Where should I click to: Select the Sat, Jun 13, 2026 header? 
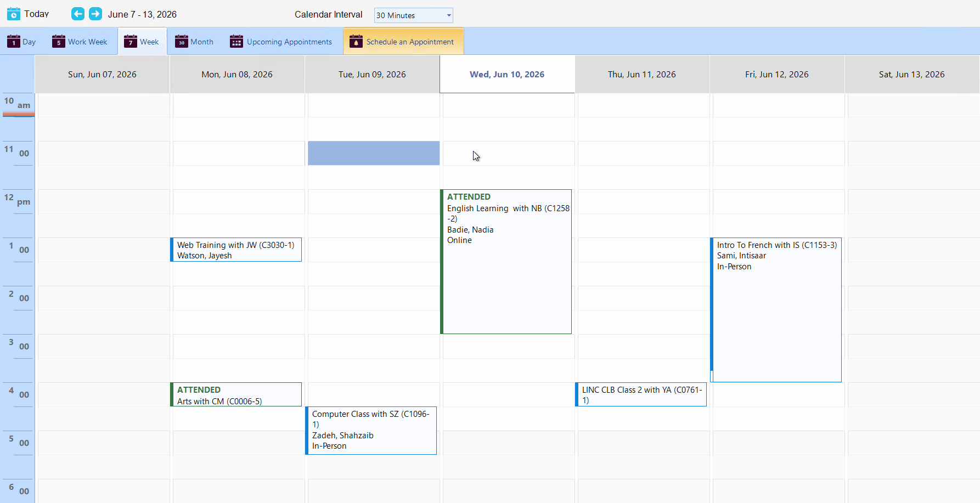click(x=912, y=74)
